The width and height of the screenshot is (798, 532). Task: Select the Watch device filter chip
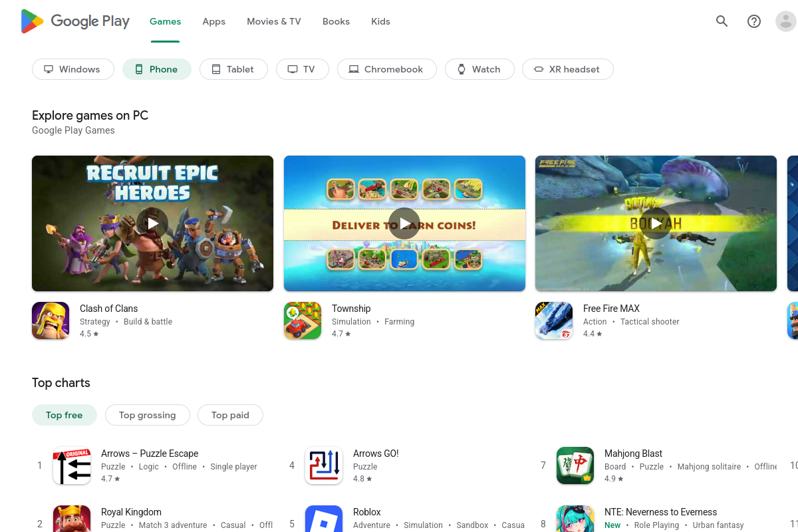pos(479,69)
